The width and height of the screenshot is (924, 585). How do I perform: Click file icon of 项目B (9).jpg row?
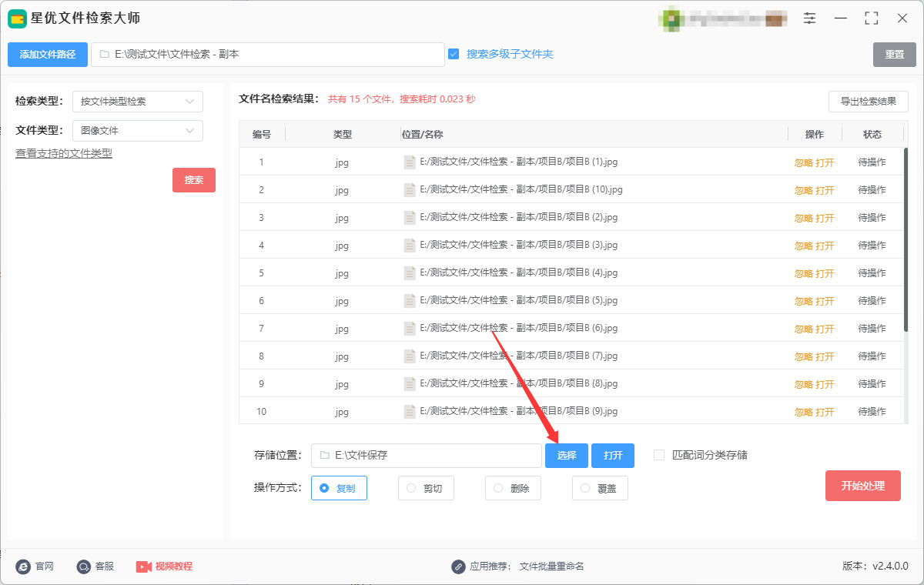(x=410, y=411)
